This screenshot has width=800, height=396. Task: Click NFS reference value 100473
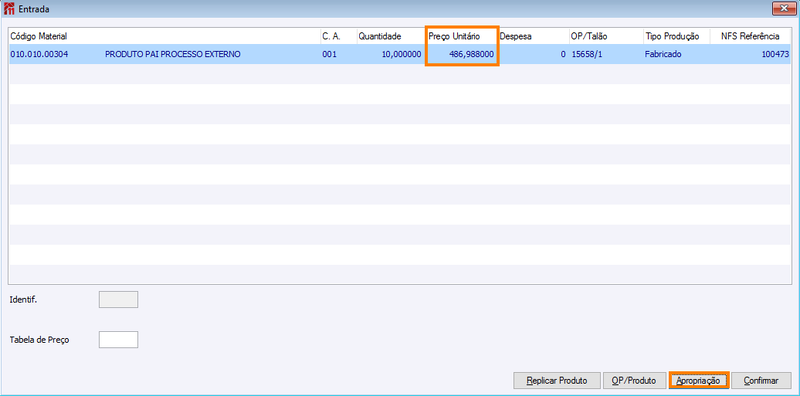[776, 54]
